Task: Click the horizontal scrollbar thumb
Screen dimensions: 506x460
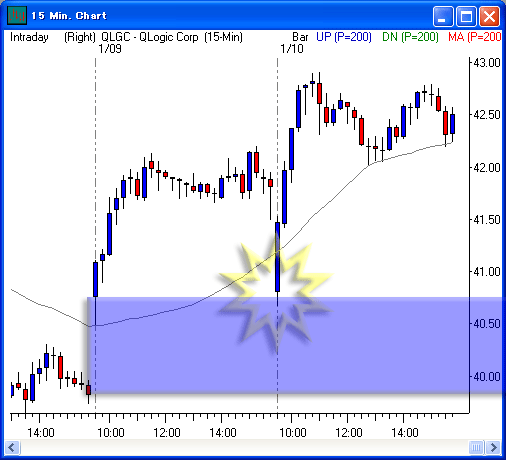Action: (x=476, y=447)
